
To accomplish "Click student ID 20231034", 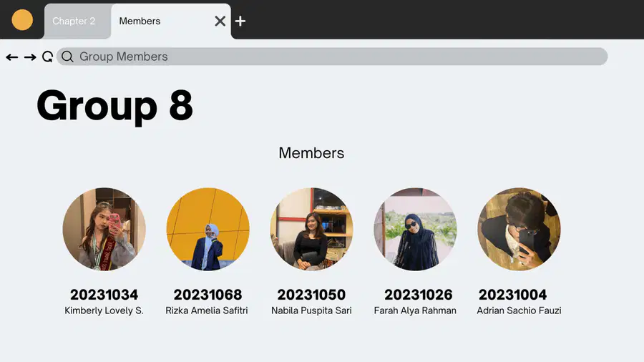I will 104,294.
